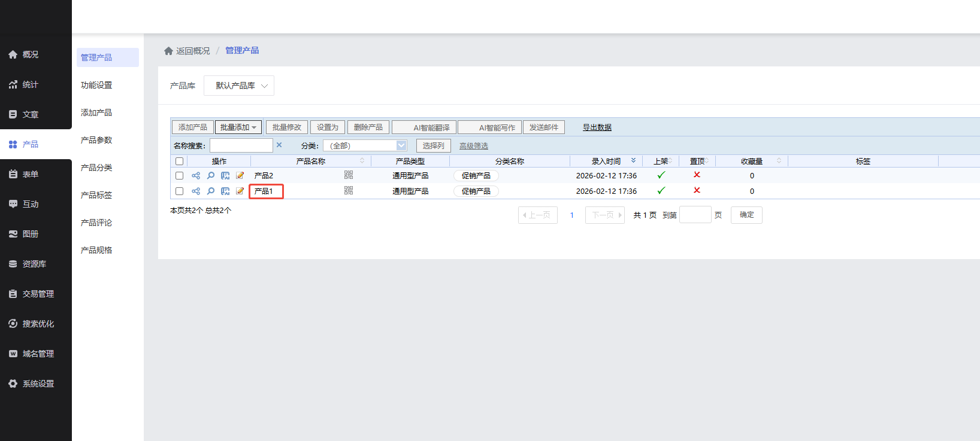980x441 pixels.
Task: Click the home icon beside 返回概况
Action: (168, 51)
